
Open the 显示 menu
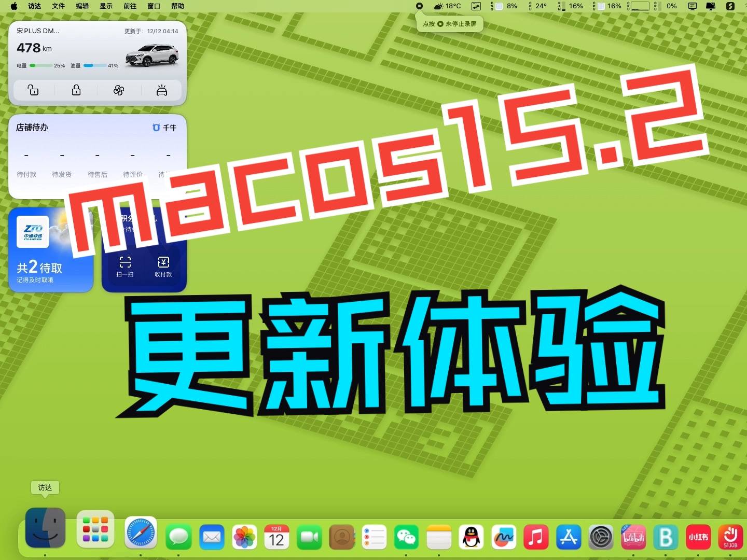(x=106, y=6)
